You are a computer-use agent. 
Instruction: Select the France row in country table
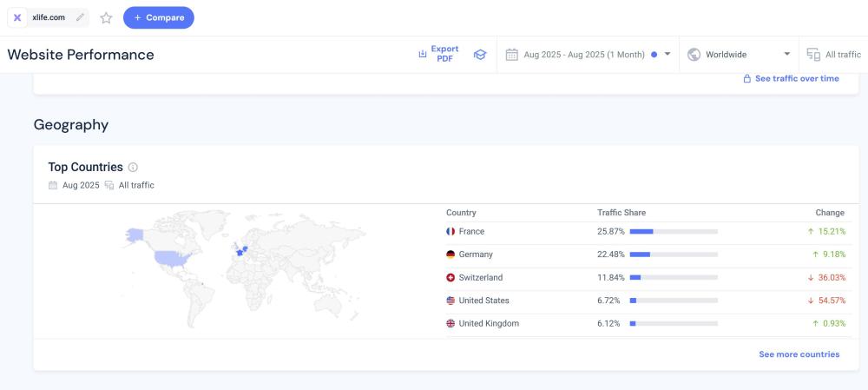click(471, 232)
